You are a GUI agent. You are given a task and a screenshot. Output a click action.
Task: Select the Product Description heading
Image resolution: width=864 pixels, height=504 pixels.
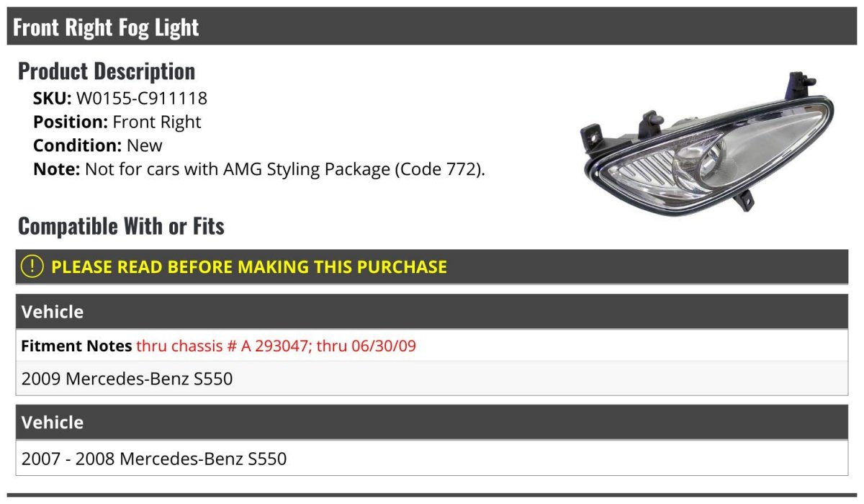(x=107, y=71)
